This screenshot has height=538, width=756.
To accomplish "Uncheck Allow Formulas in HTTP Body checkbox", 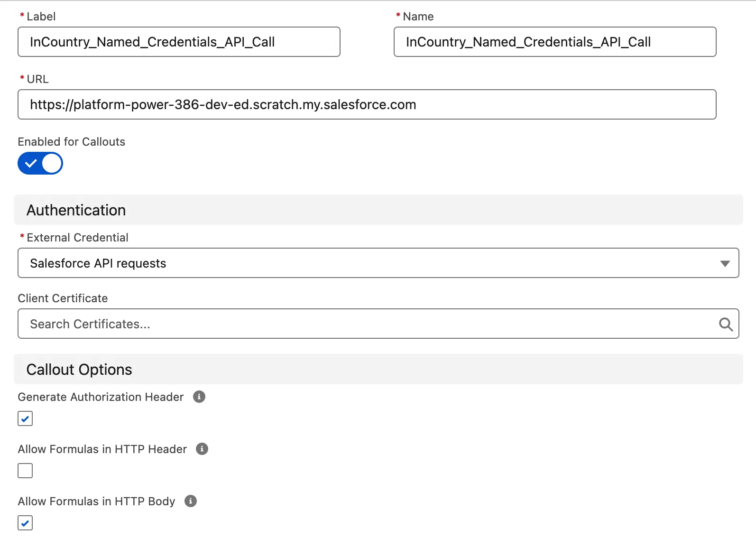I will tap(25, 523).
